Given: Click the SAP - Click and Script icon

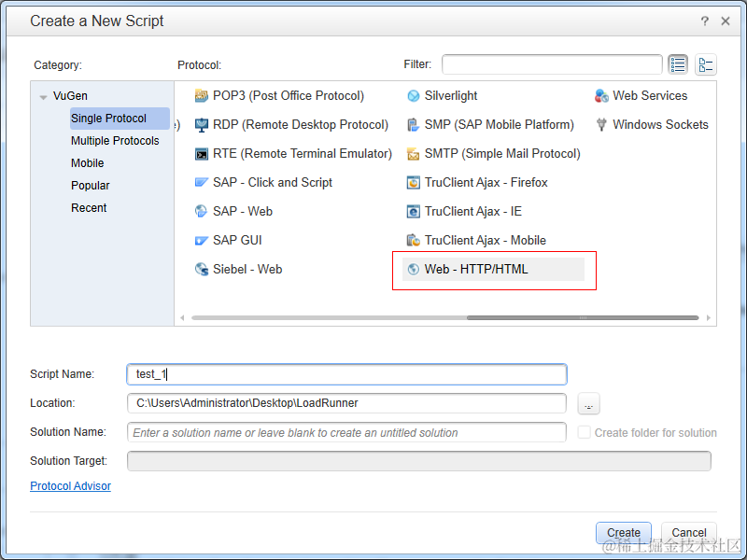Looking at the screenshot, I should pos(202,182).
